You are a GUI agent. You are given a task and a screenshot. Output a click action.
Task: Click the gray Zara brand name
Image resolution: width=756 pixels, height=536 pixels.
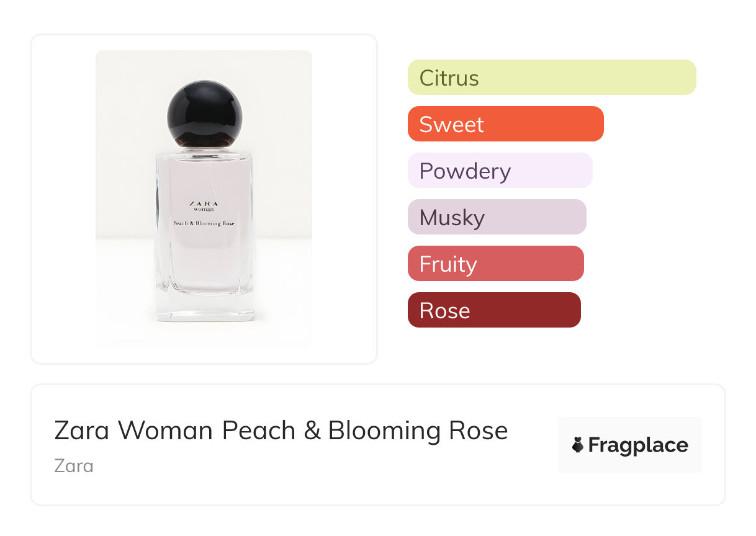pos(74,466)
